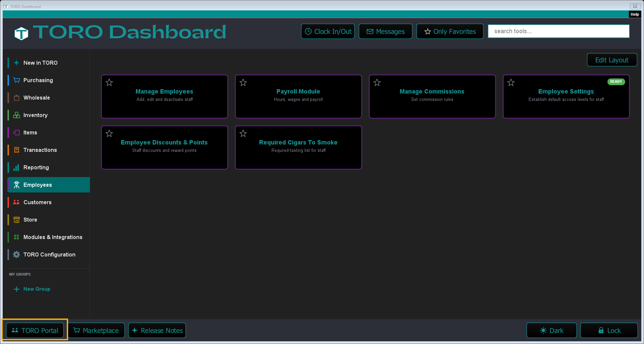Favorite the Payroll Module tile star
644x344 pixels.
click(x=243, y=82)
